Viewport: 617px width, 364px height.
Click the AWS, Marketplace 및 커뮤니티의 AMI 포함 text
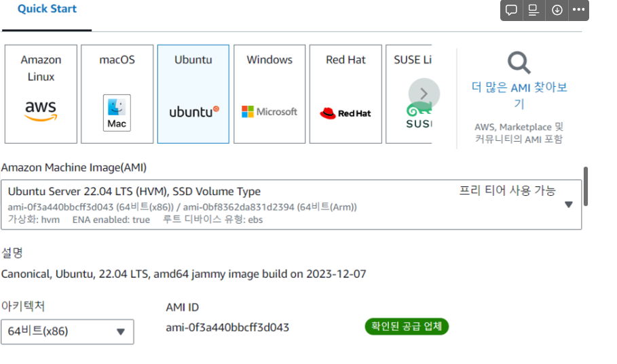coord(519,133)
